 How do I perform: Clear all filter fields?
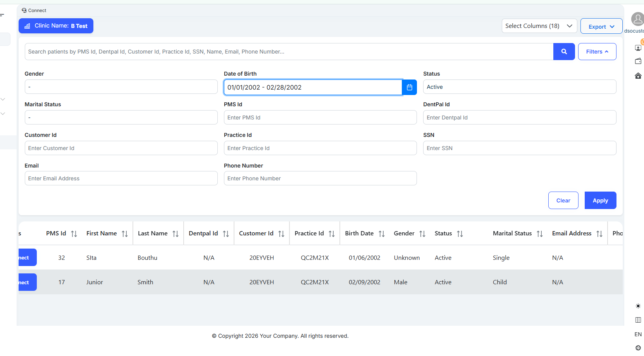point(563,200)
